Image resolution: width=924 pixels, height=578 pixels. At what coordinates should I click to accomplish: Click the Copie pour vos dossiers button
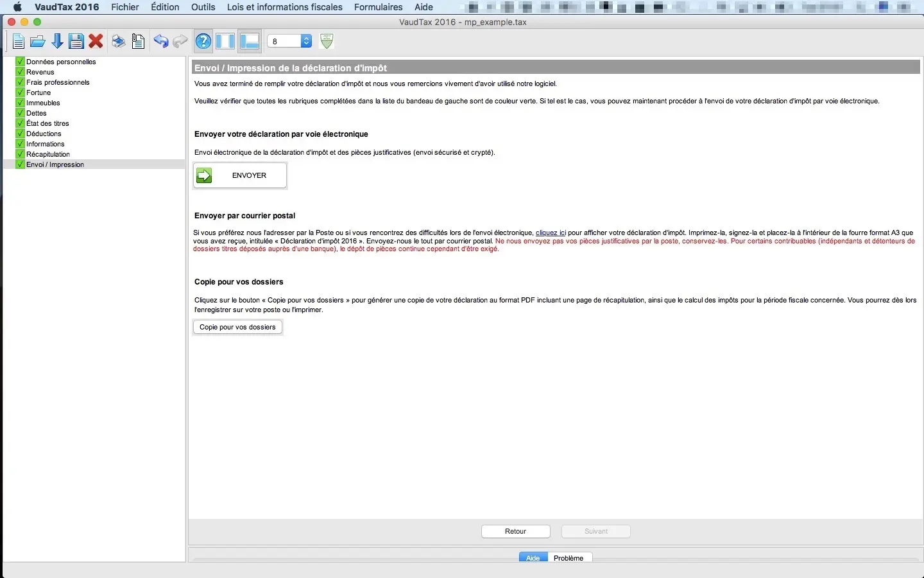point(237,327)
